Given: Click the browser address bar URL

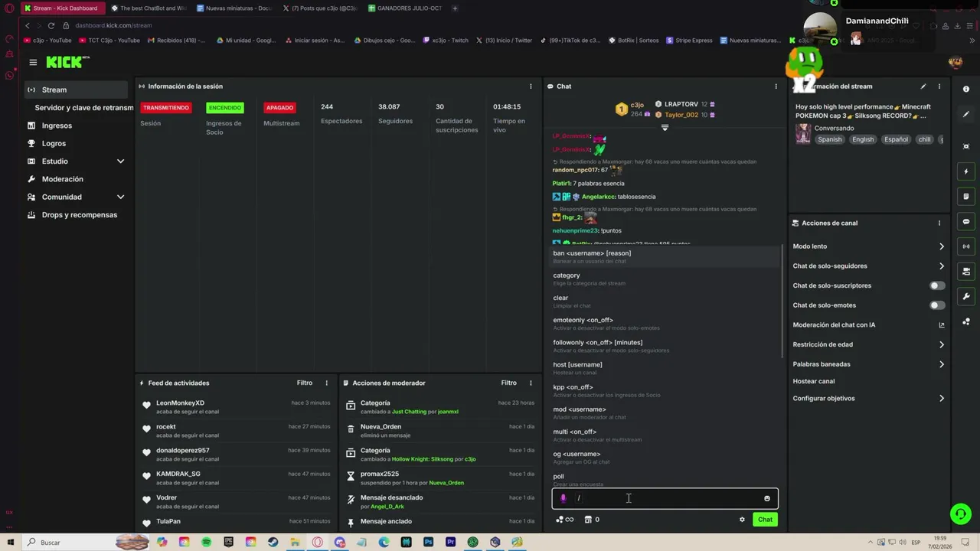Looking at the screenshot, I should click(113, 25).
